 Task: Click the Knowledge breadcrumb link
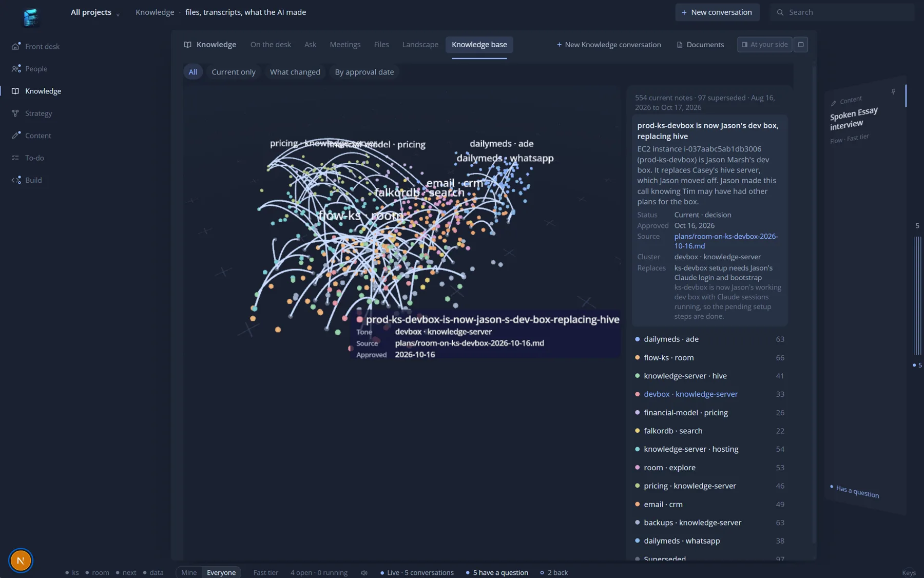pos(155,12)
